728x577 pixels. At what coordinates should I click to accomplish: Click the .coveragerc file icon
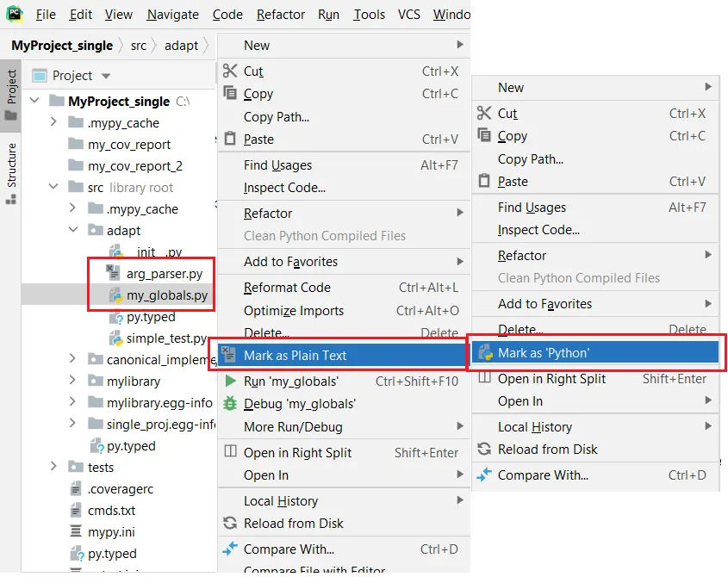pos(75,488)
